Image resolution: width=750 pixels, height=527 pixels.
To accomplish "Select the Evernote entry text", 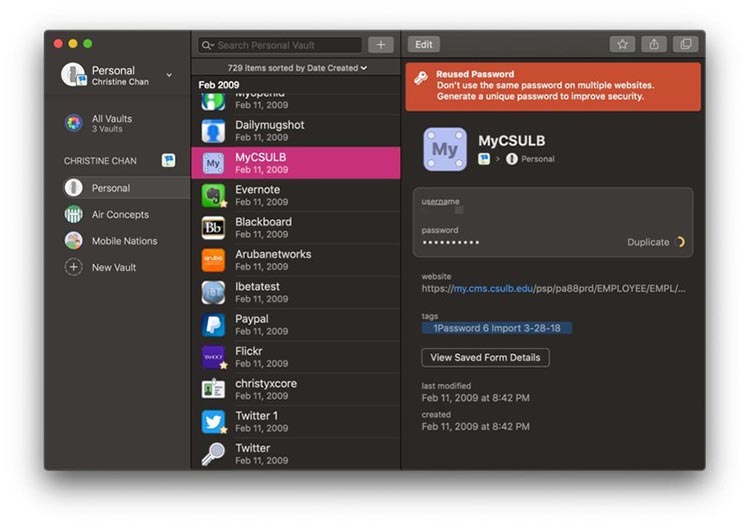I will [x=257, y=189].
